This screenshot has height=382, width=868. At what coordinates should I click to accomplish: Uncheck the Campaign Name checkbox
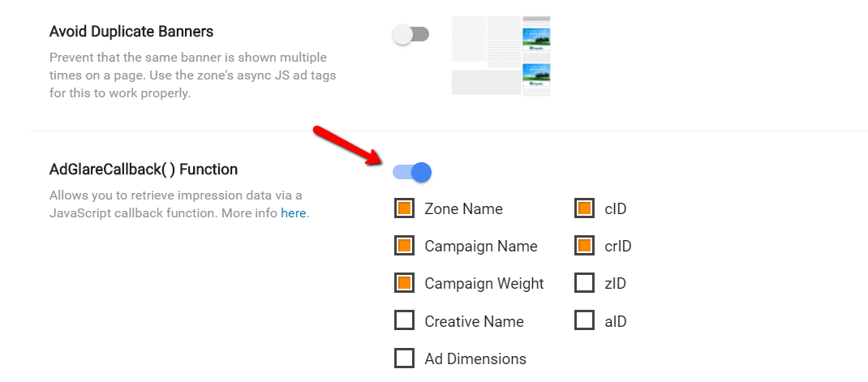click(x=405, y=246)
